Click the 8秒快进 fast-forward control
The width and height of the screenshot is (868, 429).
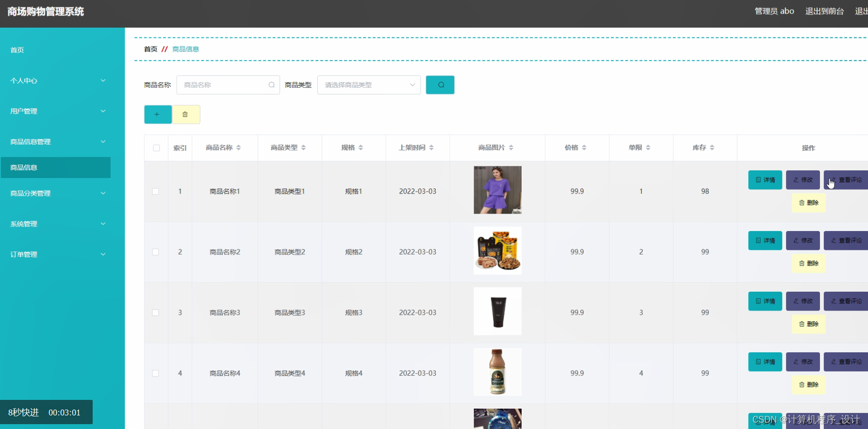point(23,412)
